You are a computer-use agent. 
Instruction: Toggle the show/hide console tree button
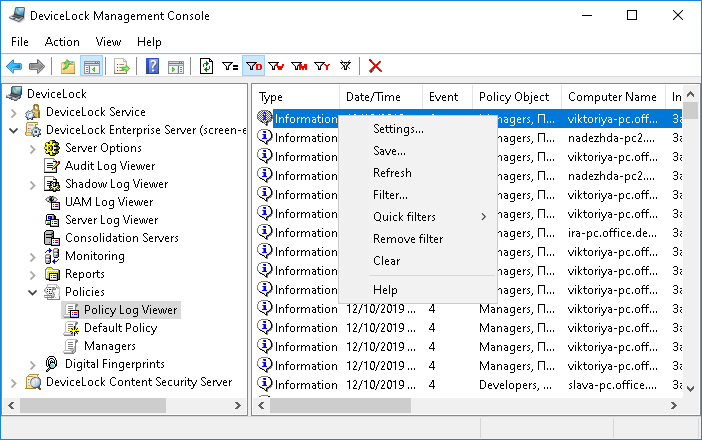(x=91, y=67)
